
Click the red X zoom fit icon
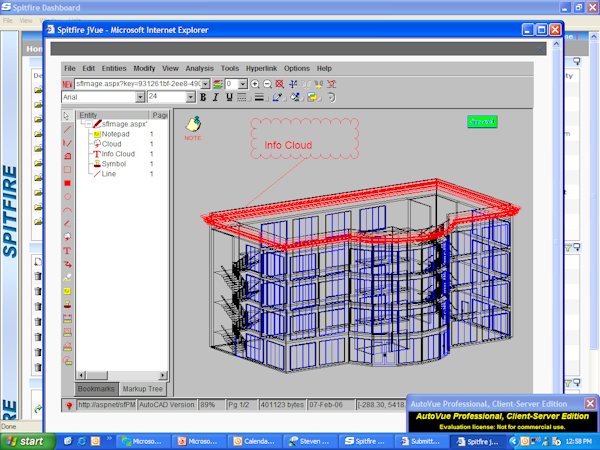280,84
